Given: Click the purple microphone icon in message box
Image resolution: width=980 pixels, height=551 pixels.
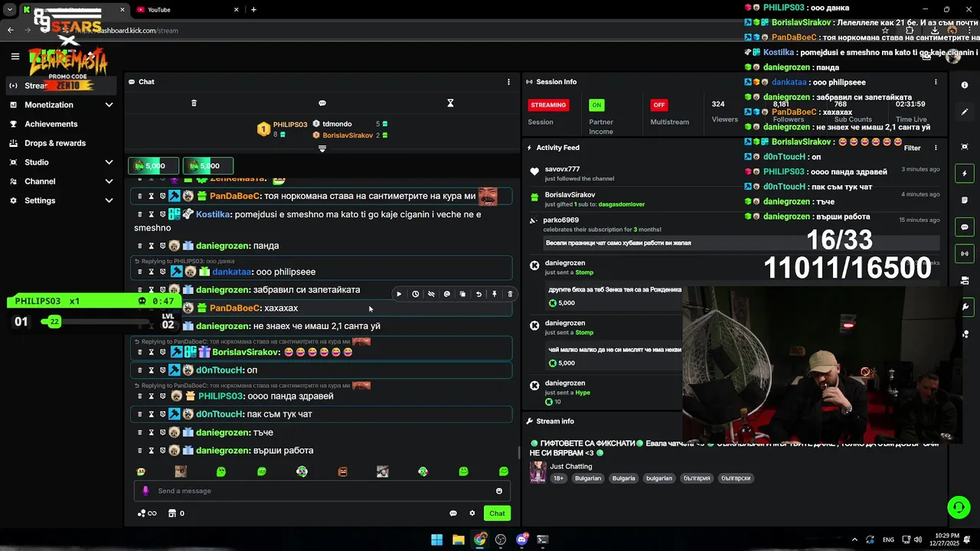Looking at the screenshot, I should [x=145, y=491].
